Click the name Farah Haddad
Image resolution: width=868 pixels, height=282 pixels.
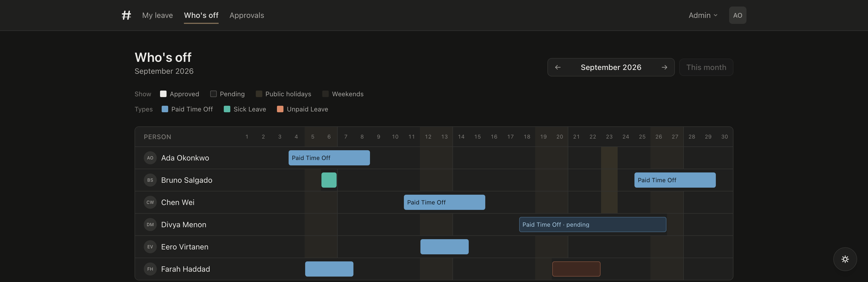(185, 269)
